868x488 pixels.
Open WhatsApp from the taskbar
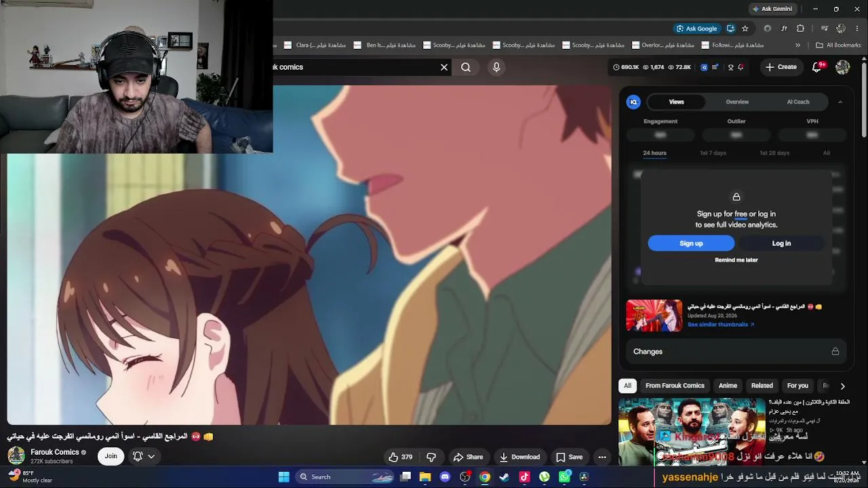pyautogui.click(x=564, y=477)
